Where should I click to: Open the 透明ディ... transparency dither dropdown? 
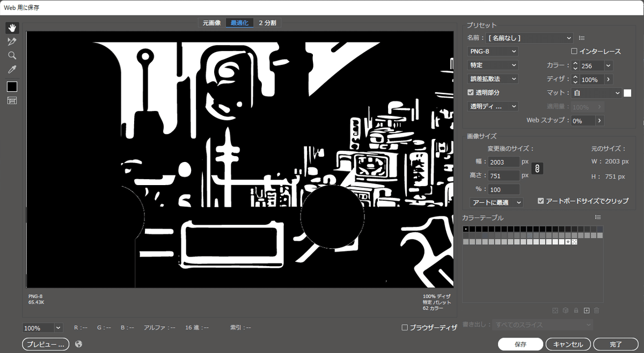pyautogui.click(x=493, y=106)
